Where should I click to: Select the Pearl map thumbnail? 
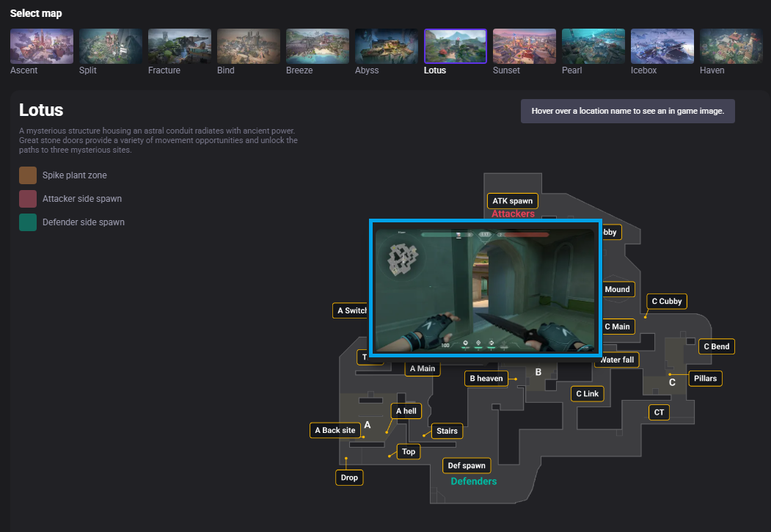click(x=593, y=45)
